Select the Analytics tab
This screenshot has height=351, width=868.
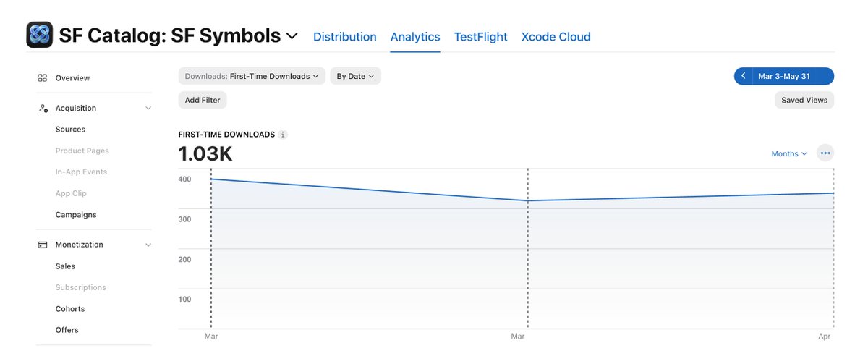click(x=415, y=37)
